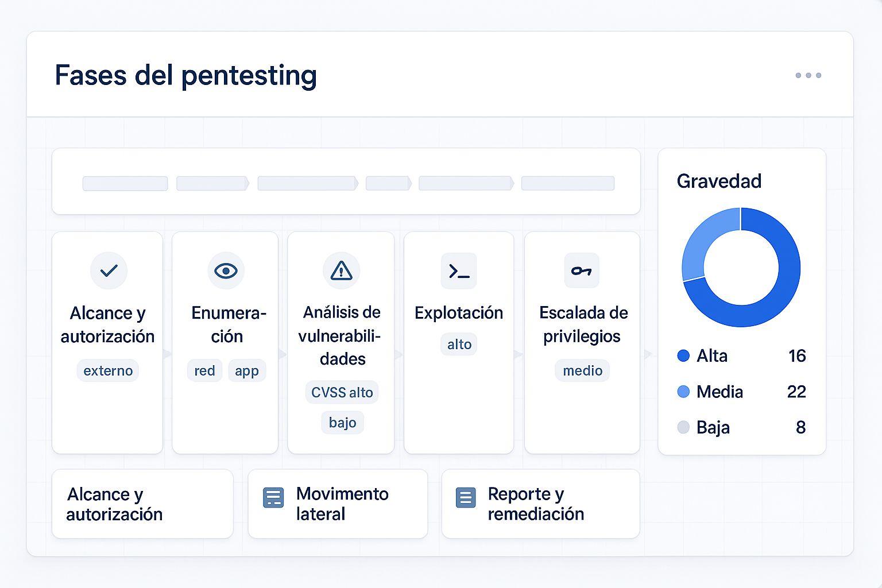Open the three-dot options menu
This screenshot has height=588, width=882.
click(808, 75)
